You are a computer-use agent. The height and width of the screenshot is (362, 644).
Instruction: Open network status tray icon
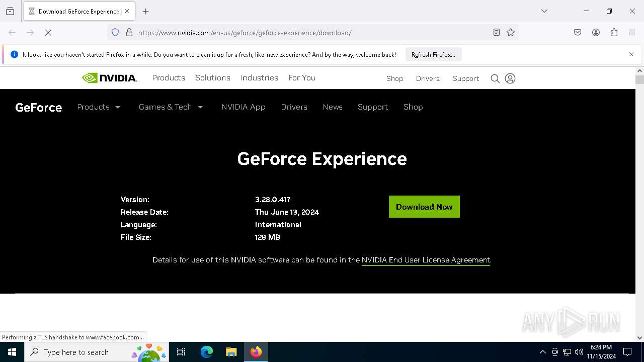pos(567,352)
